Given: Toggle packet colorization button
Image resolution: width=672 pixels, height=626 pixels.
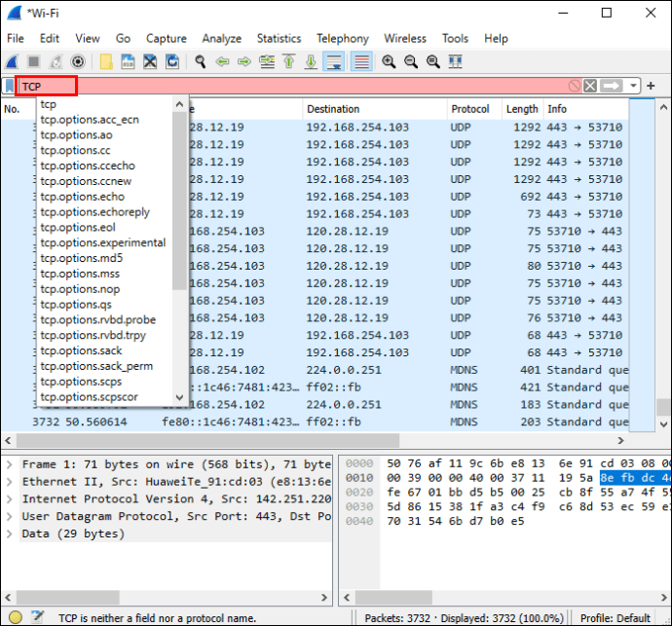Looking at the screenshot, I should [x=361, y=61].
